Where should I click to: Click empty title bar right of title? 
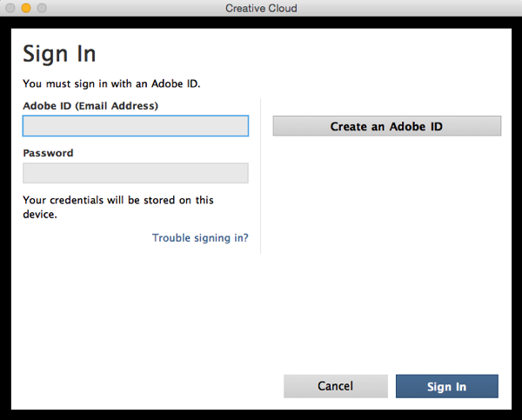409,8
